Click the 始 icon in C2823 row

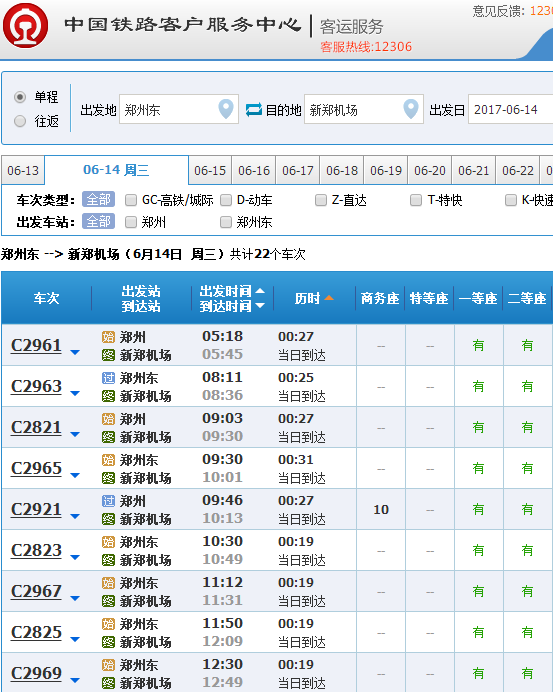coord(108,542)
